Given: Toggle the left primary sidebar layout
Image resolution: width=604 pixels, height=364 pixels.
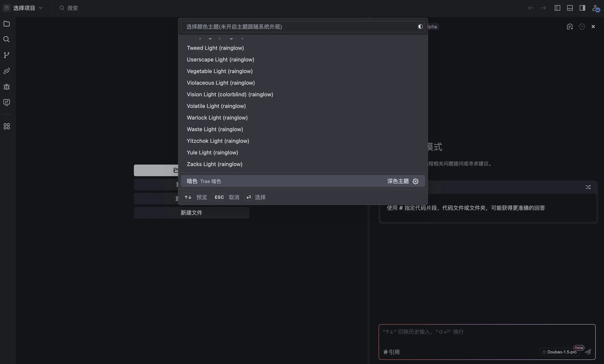Looking at the screenshot, I should coord(558,8).
